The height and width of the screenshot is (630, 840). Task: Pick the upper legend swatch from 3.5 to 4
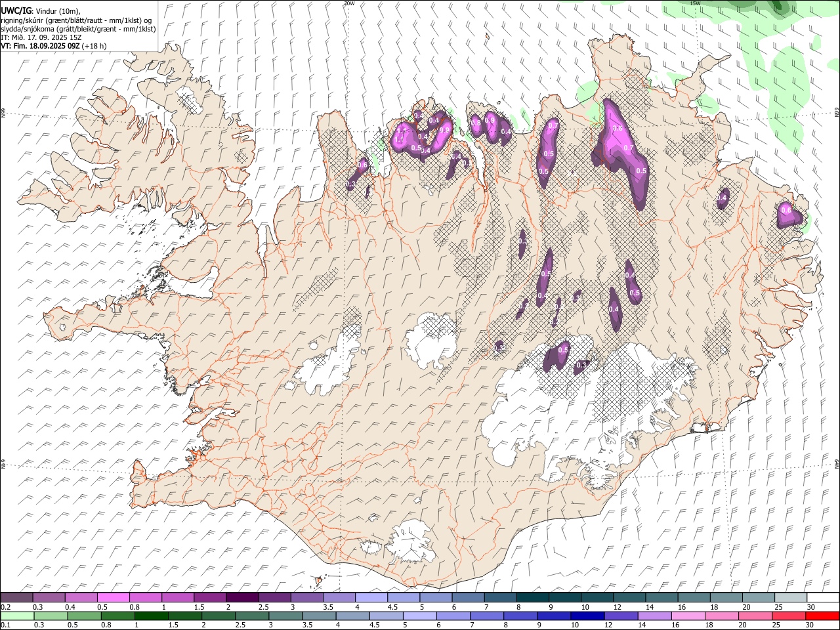[339, 598]
